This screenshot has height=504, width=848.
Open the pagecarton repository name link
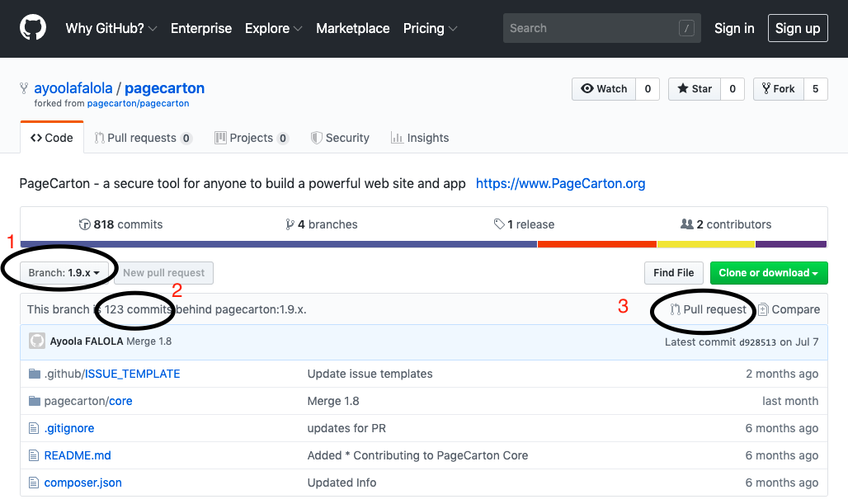point(164,88)
